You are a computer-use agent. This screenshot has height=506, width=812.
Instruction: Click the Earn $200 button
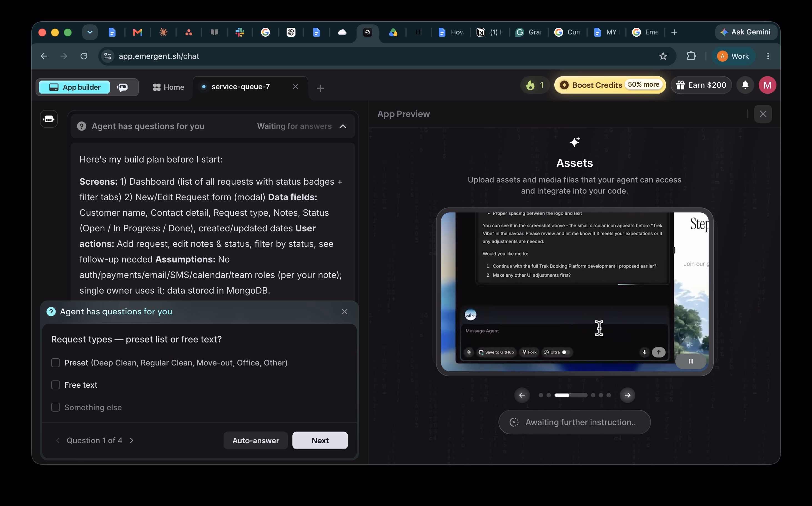tap(701, 85)
